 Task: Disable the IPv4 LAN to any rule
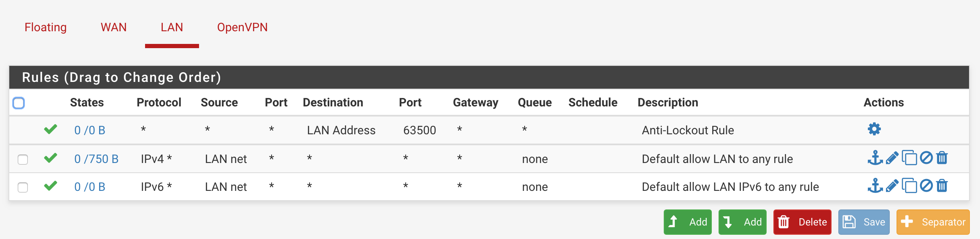926,158
